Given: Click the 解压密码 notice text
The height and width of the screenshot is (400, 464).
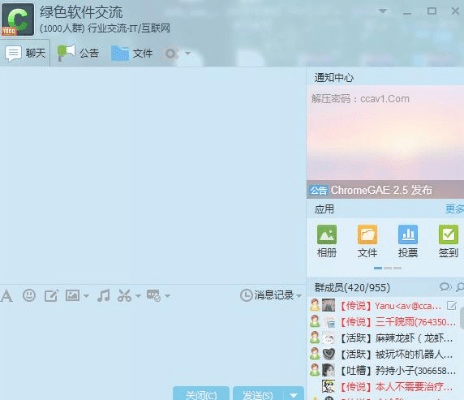Looking at the screenshot, I should point(360,99).
